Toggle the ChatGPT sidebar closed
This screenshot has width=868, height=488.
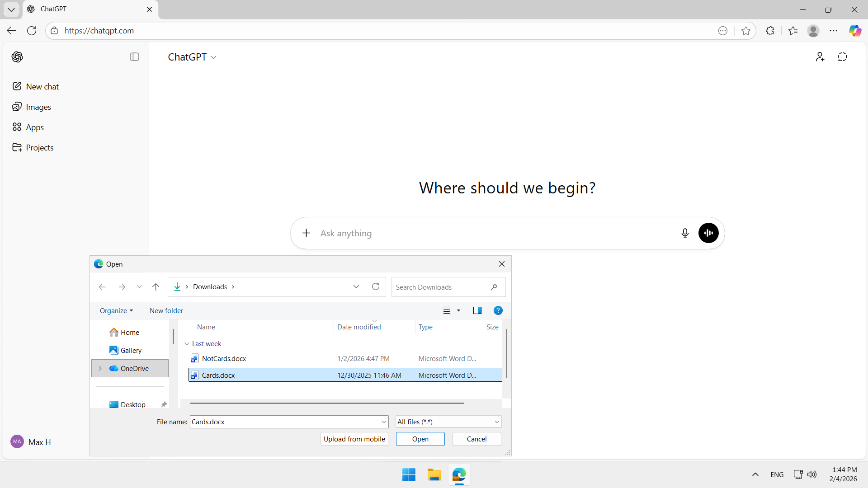134,57
